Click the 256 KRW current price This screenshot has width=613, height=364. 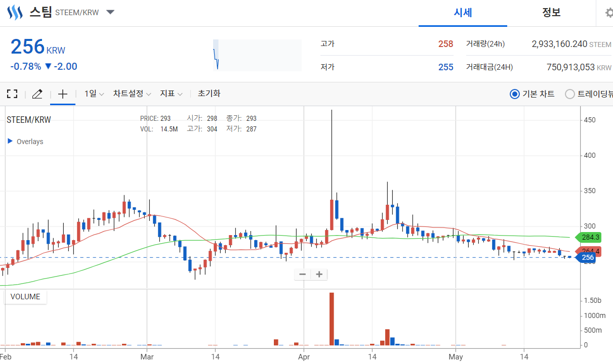tap(38, 47)
